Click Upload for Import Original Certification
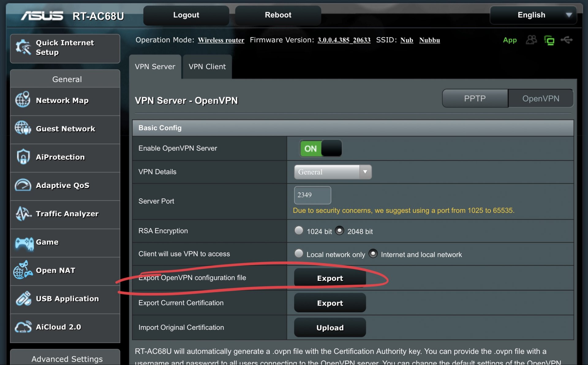Viewport: 588px width, 365px height. 330,328
